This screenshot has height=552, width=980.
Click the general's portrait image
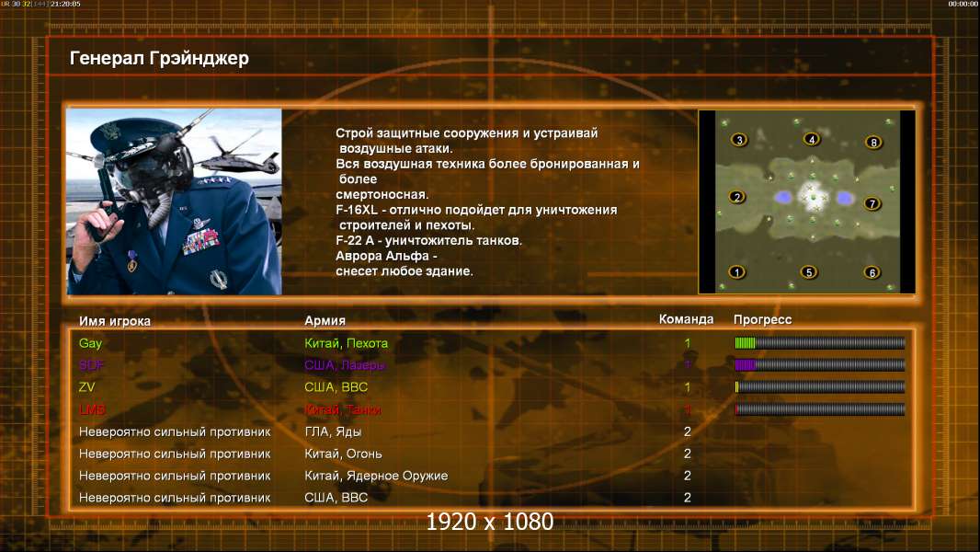(175, 201)
